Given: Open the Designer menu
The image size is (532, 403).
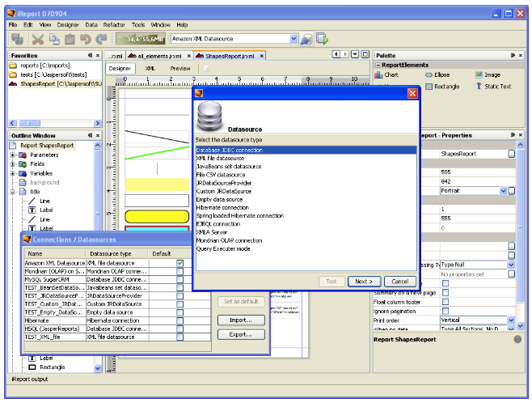Looking at the screenshot, I should point(68,25).
